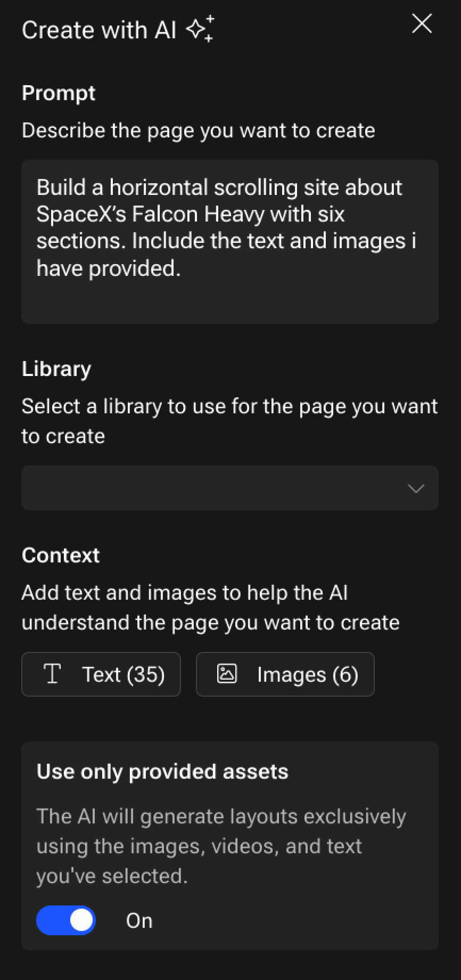Click 'Describe the page you want to create' text
This screenshot has width=461, height=980.
[198, 130]
